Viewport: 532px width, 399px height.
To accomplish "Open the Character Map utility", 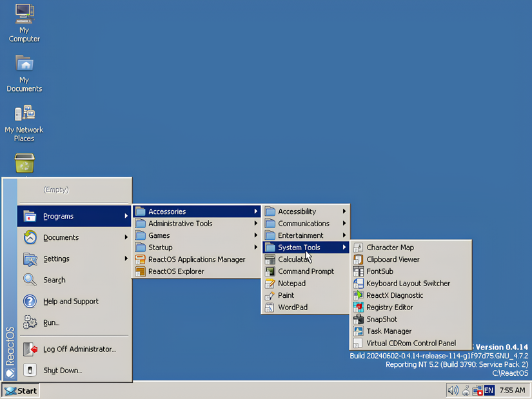I will [x=389, y=247].
